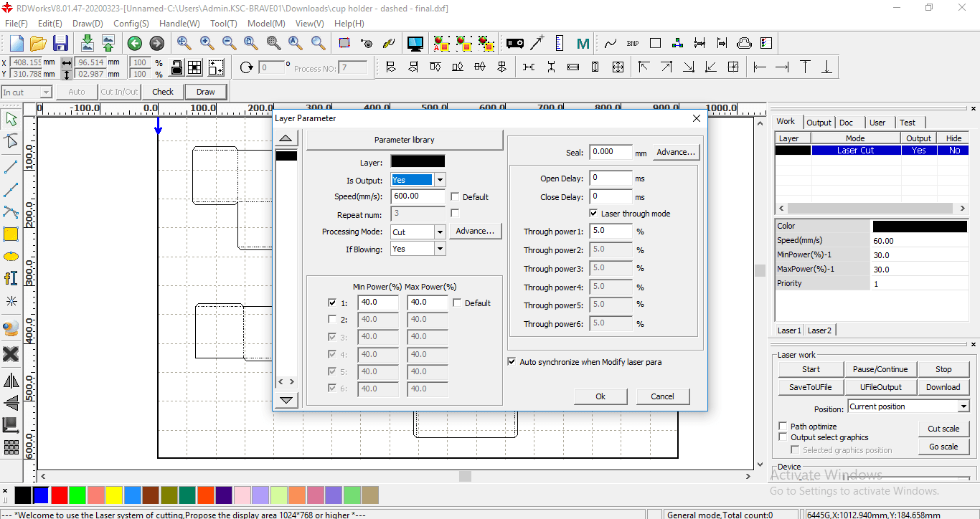980x519 pixels.
Task: Uncheck Laser through mode
Action: click(593, 214)
